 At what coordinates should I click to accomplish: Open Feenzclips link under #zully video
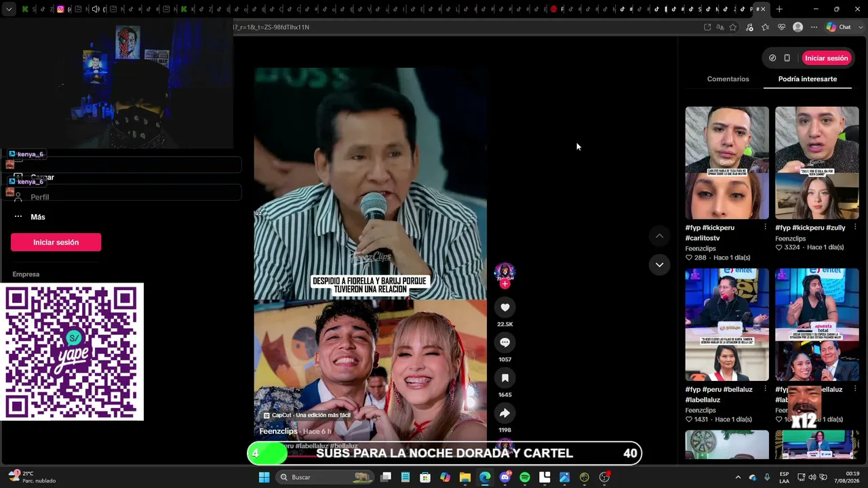tap(790, 239)
